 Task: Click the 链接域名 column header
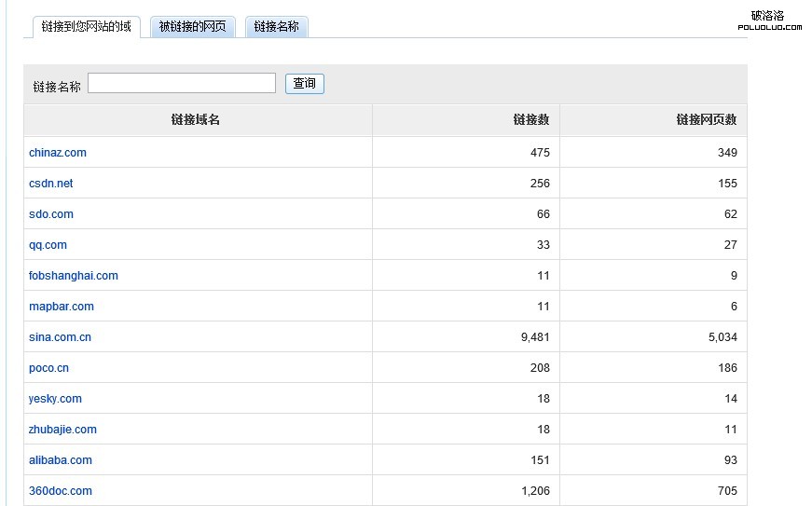(x=196, y=120)
